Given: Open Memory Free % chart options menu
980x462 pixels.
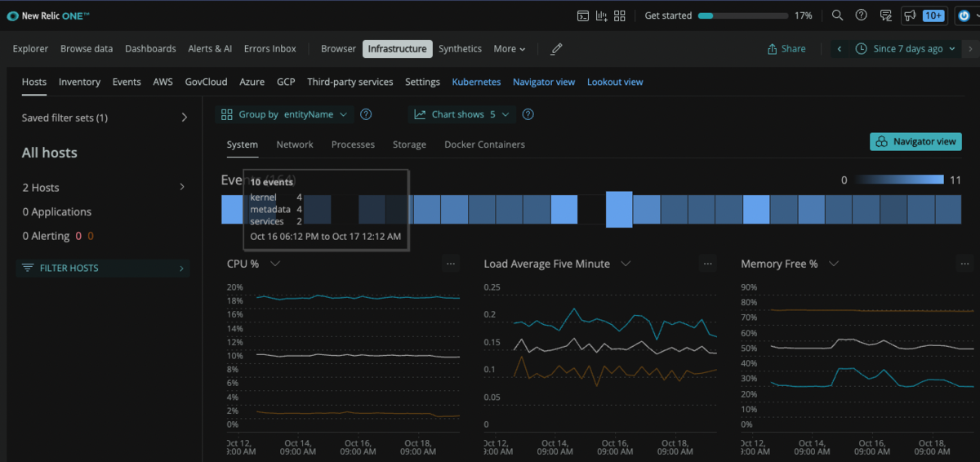Looking at the screenshot, I should [965, 263].
